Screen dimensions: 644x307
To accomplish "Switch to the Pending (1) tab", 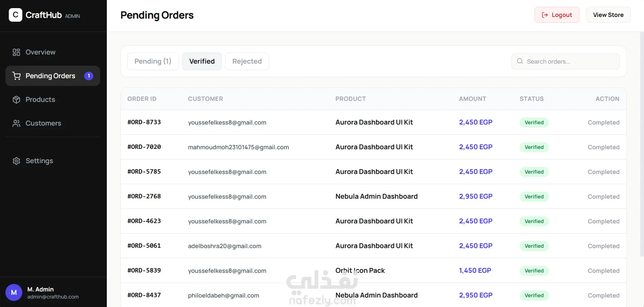I will 153,61.
